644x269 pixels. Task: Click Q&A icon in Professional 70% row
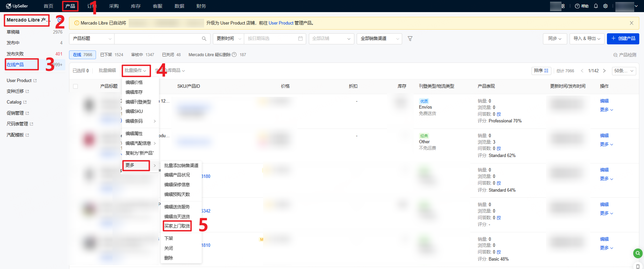pyautogui.click(x=499, y=114)
